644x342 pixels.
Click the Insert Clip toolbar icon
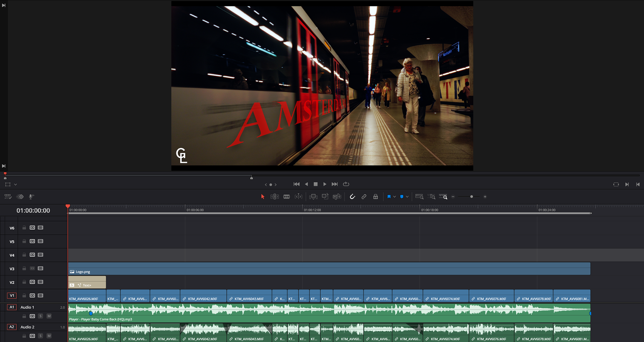tap(313, 197)
